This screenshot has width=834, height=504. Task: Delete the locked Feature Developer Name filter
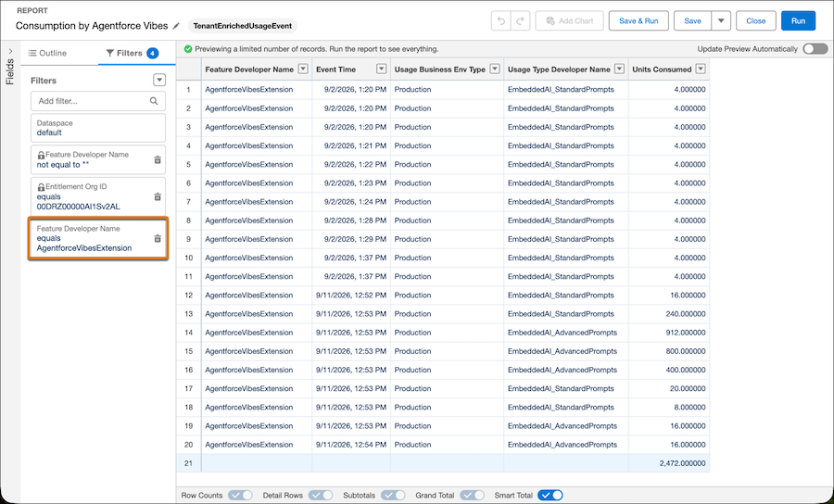click(x=158, y=159)
